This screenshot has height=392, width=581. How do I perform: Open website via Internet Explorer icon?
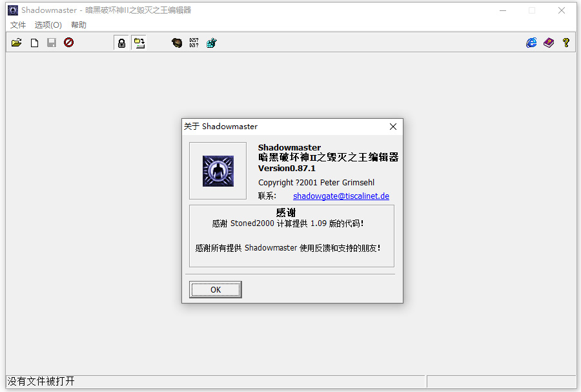pyautogui.click(x=531, y=43)
